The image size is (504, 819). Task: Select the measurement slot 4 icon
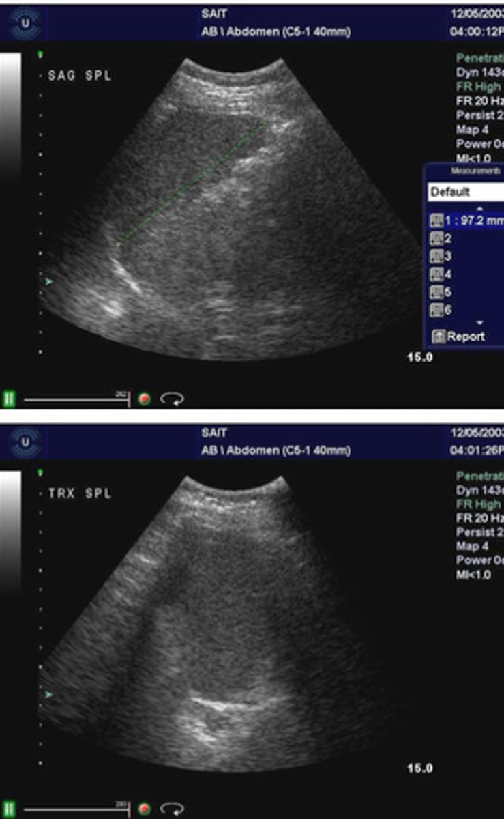coord(436,274)
